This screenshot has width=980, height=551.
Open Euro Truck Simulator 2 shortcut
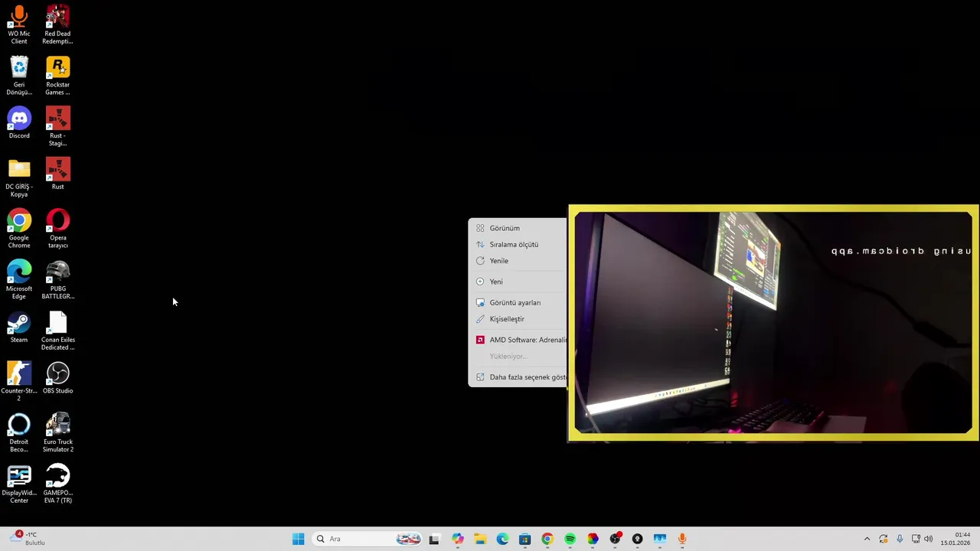57,433
